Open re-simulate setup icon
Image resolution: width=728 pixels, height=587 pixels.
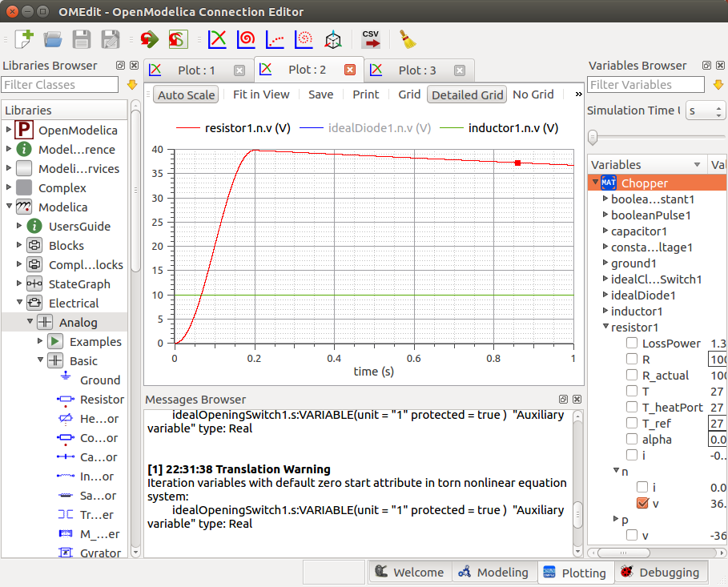click(x=179, y=39)
